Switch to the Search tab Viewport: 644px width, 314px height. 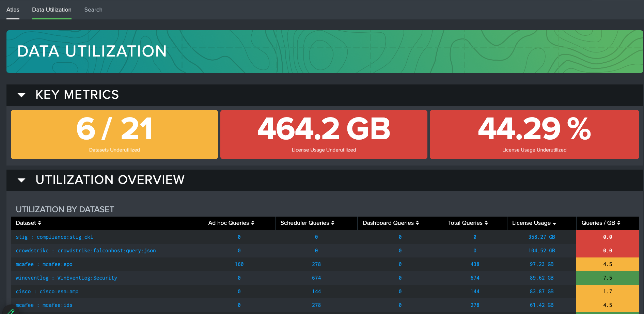point(93,10)
